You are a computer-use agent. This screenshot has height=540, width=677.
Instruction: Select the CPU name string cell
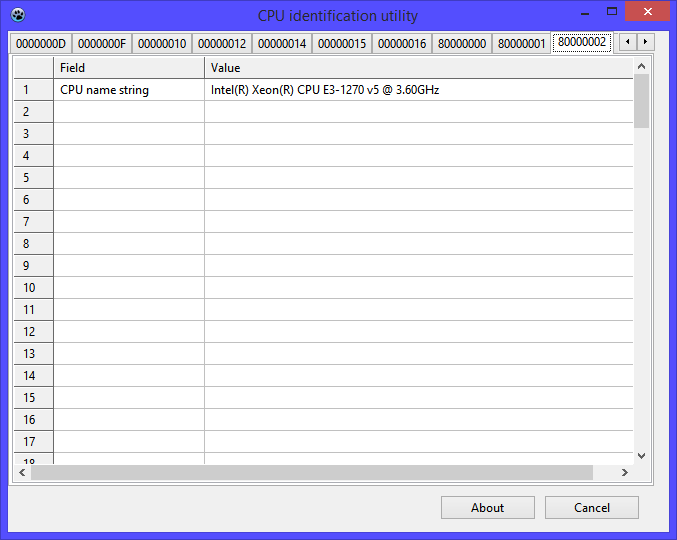pyautogui.click(x=129, y=90)
